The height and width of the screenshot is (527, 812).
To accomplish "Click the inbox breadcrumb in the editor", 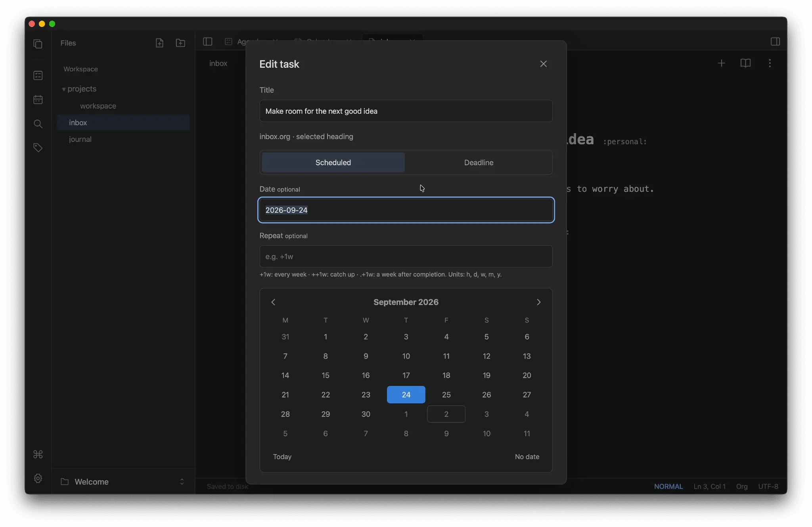I will (218, 63).
